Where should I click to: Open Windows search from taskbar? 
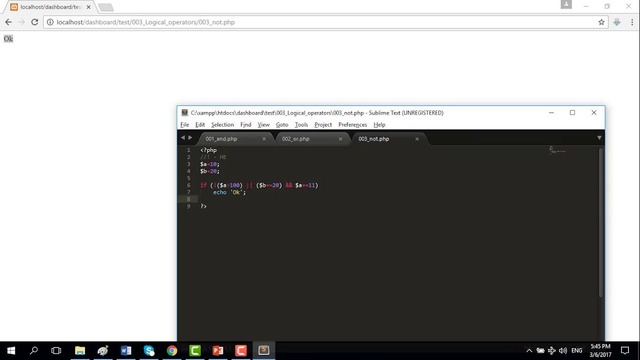click(x=34, y=350)
